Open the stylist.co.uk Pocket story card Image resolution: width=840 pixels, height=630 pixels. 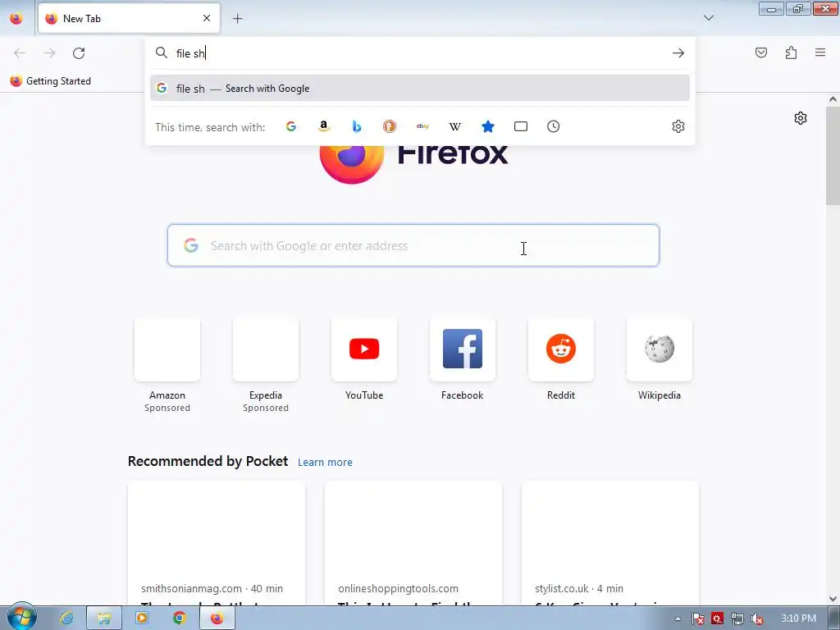point(610,543)
